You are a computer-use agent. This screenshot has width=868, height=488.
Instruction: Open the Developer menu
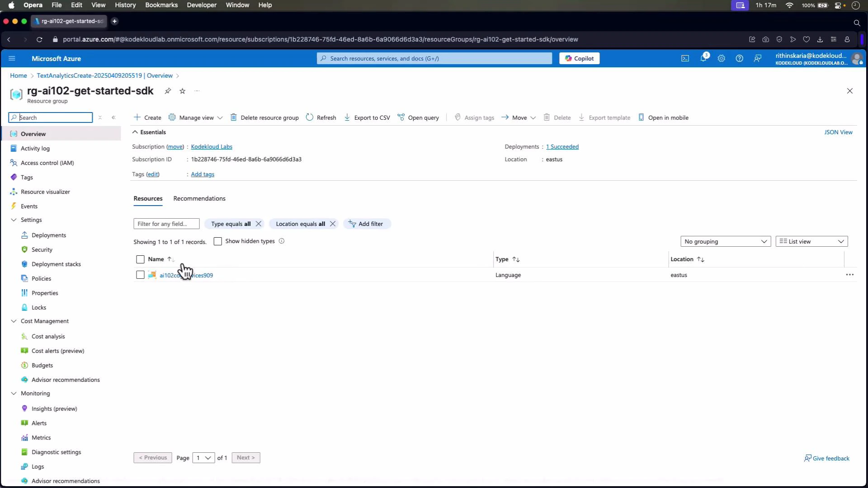pos(202,5)
